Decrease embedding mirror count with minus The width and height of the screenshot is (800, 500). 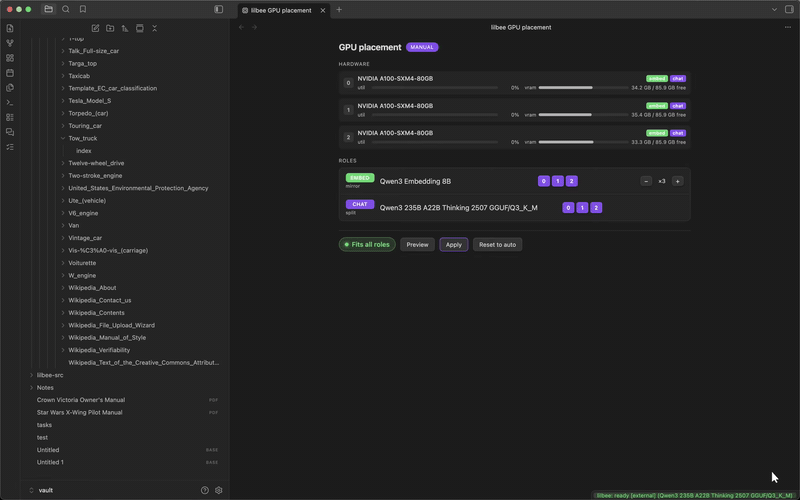click(x=646, y=181)
